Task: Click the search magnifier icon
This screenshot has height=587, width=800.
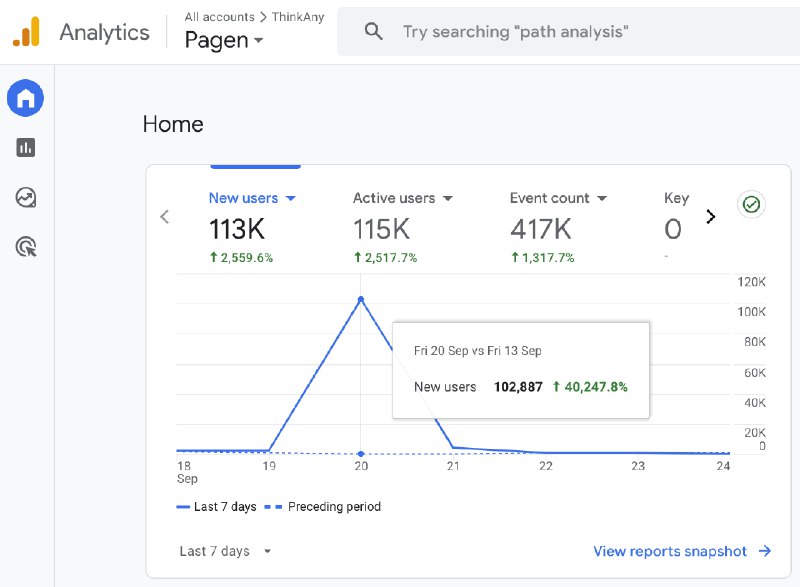Action: pyautogui.click(x=373, y=32)
